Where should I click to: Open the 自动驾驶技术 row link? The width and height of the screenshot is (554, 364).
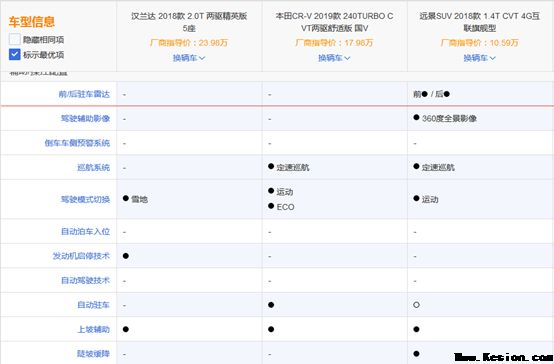86,280
